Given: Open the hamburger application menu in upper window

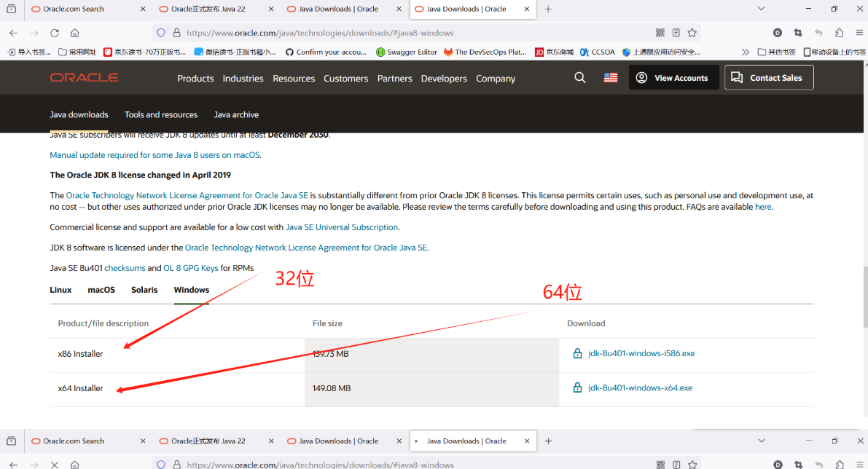Looking at the screenshot, I should [x=859, y=33].
